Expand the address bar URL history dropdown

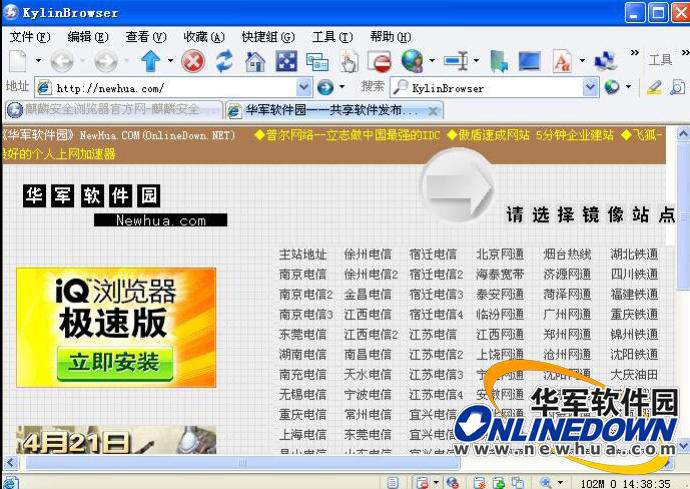click(x=304, y=87)
